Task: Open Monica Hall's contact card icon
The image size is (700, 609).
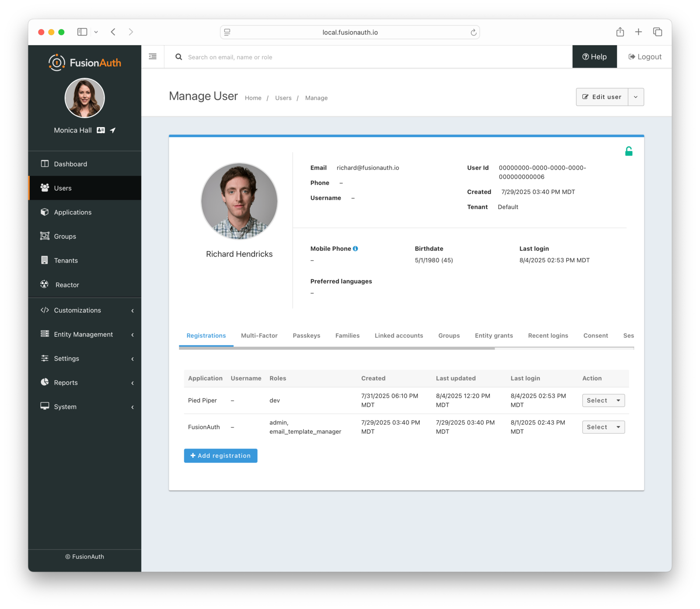Action: [x=100, y=130]
